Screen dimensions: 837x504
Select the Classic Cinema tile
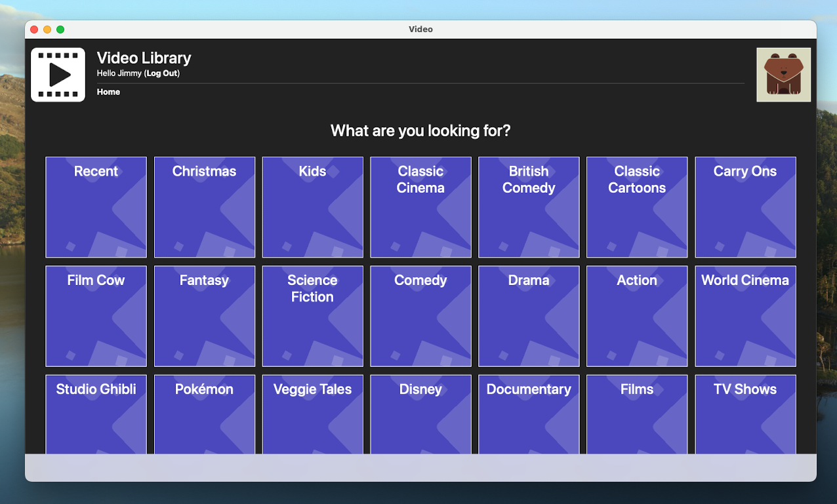420,207
